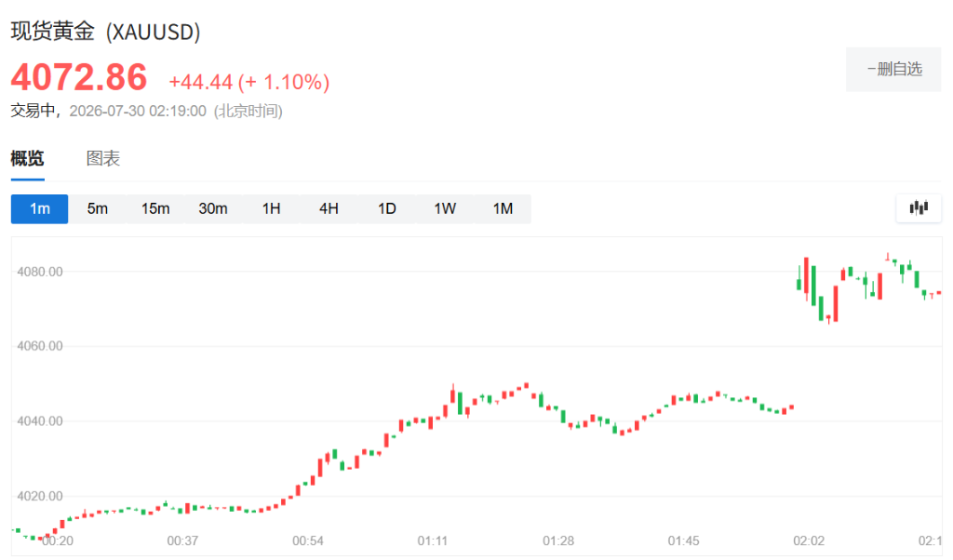Switch to the 图表 chart tab
The height and width of the screenshot is (560, 953).
click(x=102, y=159)
